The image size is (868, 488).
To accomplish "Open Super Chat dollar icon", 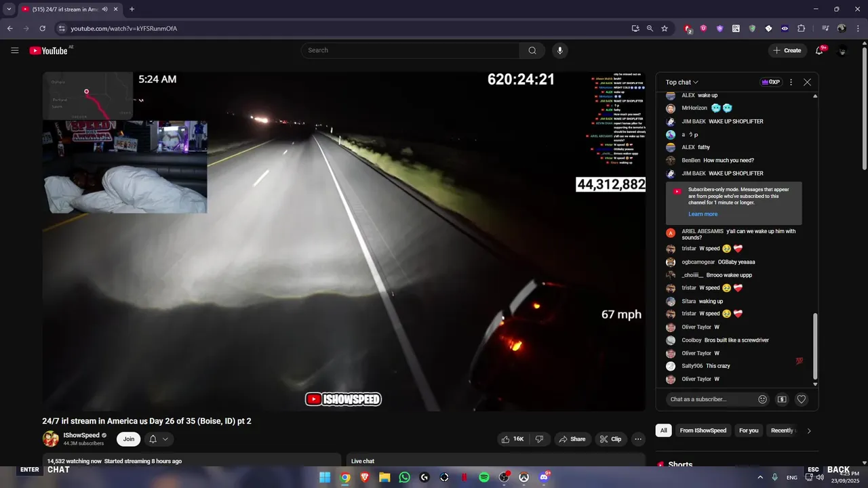I will pyautogui.click(x=782, y=399).
